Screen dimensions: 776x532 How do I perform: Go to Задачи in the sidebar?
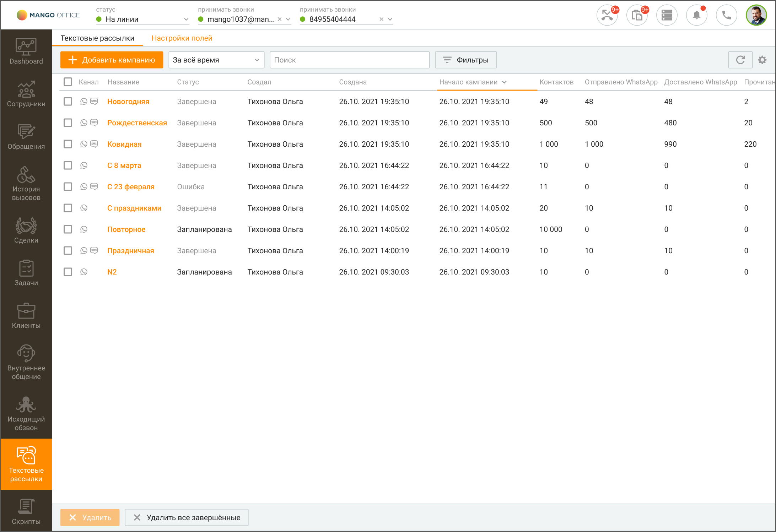tap(26, 273)
